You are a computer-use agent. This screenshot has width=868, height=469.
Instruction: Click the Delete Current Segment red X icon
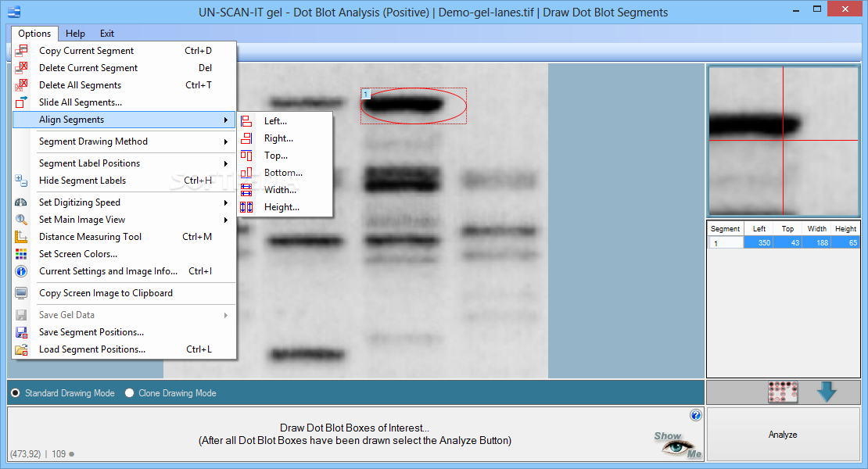click(x=21, y=67)
